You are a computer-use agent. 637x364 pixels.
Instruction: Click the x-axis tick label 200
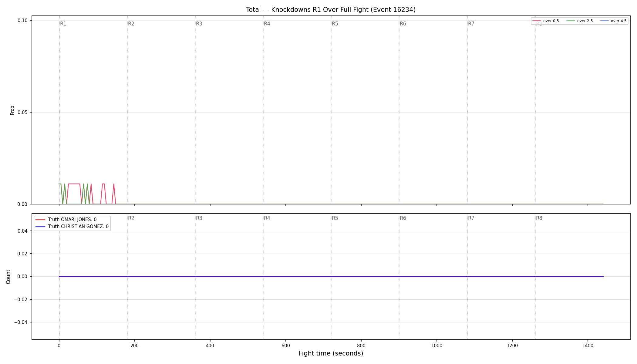135,345
